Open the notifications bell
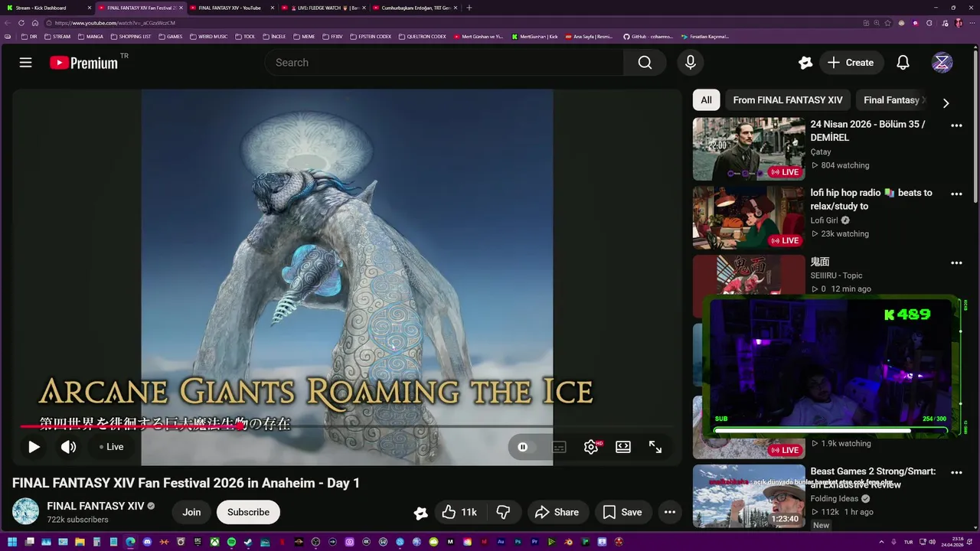Image resolution: width=980 pixels, height=551 pixels. pyautogui.click(x=903, y=63)
